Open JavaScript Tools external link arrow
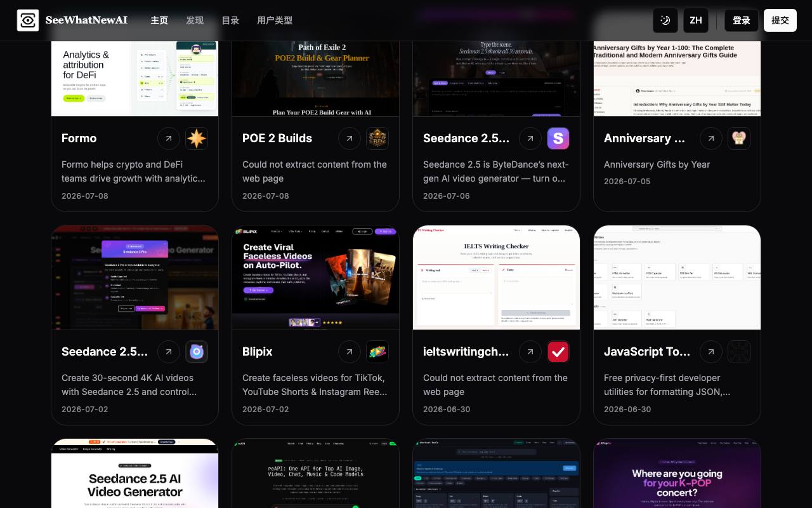812x508 pixels. tap(711, 352)
